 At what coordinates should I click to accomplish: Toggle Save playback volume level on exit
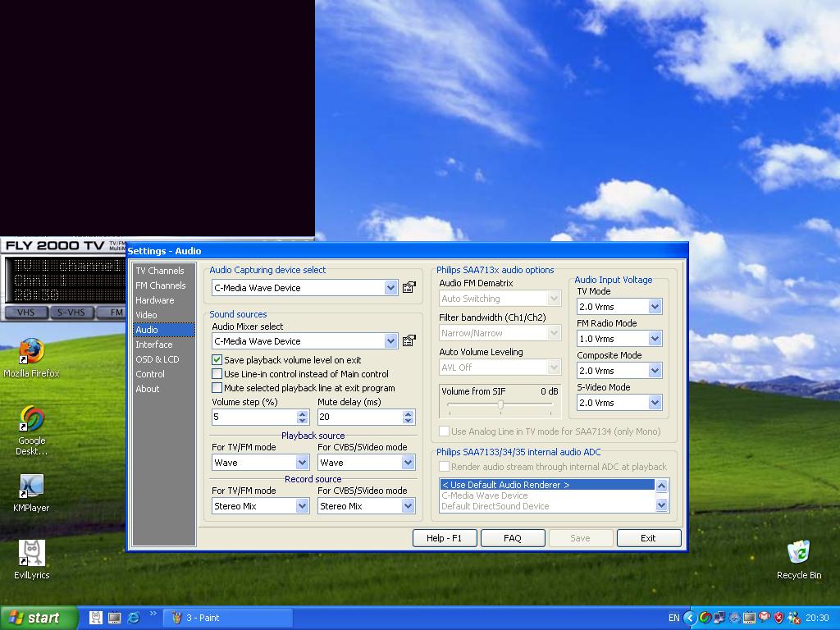click(x=217, y=360)
